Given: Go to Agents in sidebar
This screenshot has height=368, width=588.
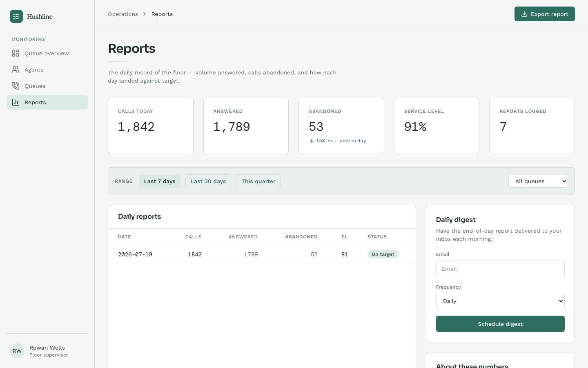Looking at the screenshot, I should pos(47,70).
